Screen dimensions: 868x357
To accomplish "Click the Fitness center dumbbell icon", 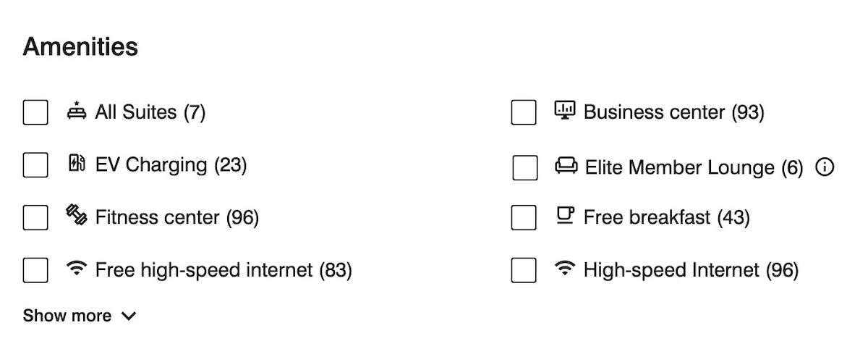I will pyautogui.click(x=76, y=216).
